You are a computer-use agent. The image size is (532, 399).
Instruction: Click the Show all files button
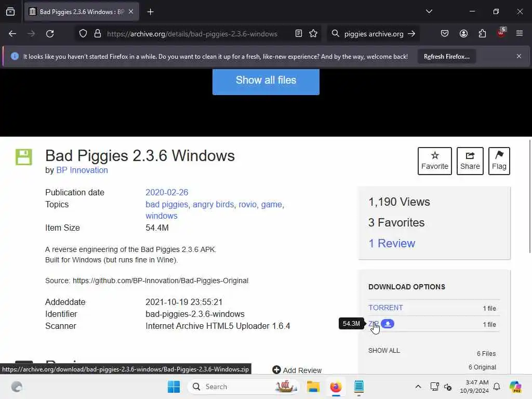click(265, 81)
